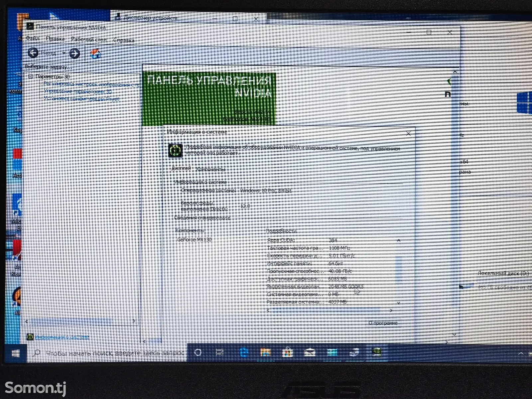Open the dropdown arrow next to Назад

(64, 53)
